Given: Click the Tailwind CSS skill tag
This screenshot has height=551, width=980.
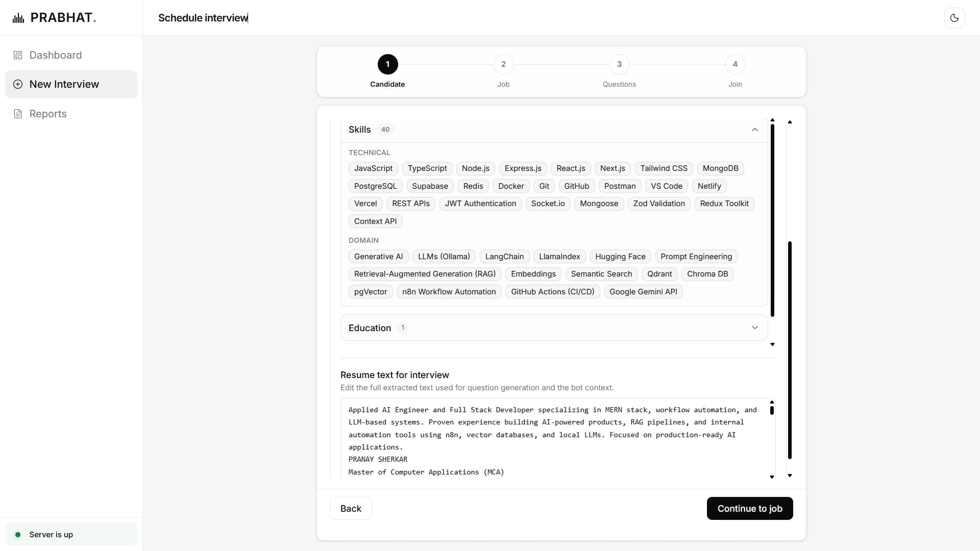Looking at the screenshot, I should click(664, 168).
